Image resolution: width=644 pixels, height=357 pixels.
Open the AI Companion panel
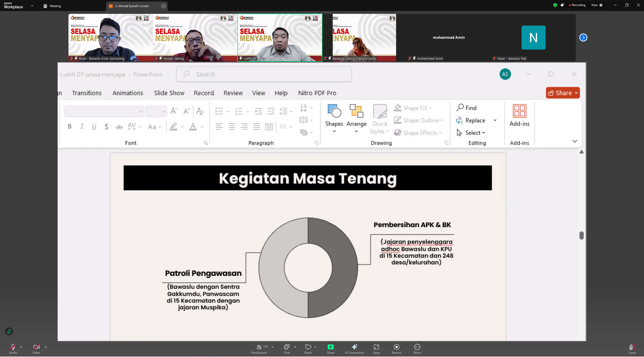[354, 348]
